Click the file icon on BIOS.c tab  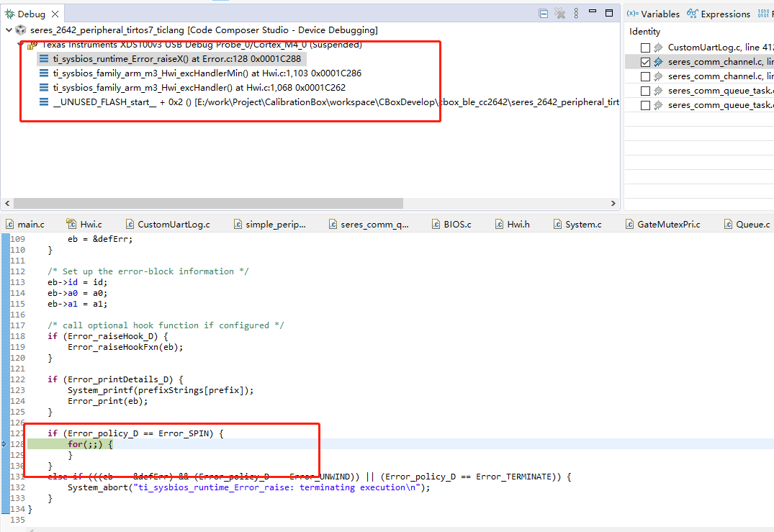436,224
